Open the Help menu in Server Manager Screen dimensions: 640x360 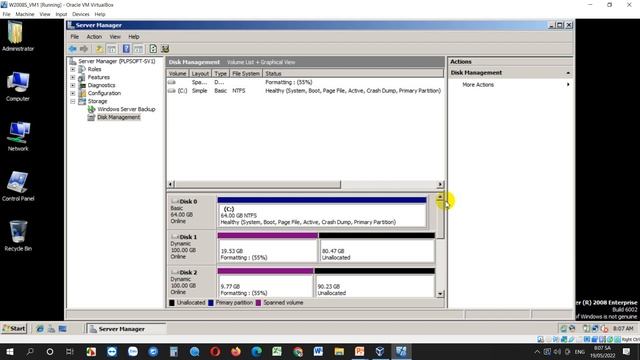(x=133, y=37)
